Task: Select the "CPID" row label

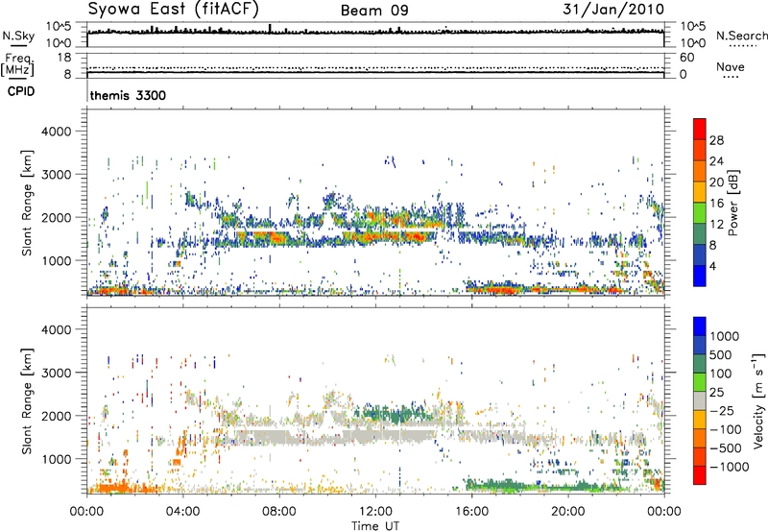Action: click(x=21, y=91)
